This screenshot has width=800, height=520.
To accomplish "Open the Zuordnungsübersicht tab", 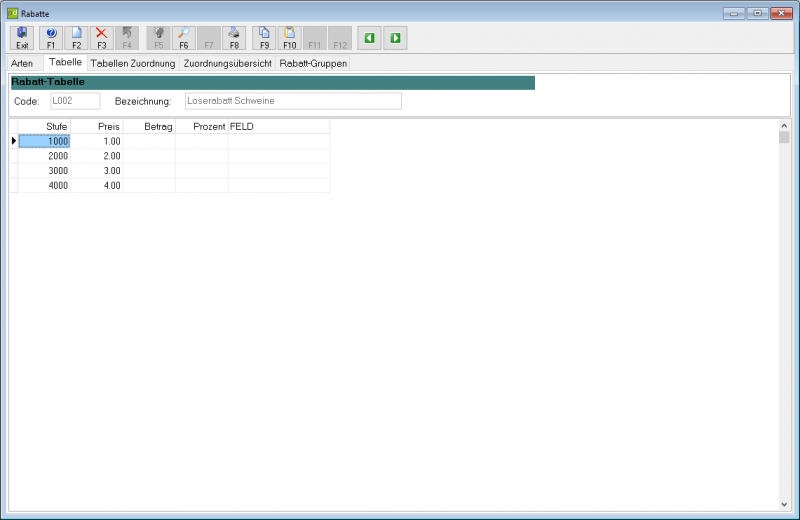I will pos(228,63).
